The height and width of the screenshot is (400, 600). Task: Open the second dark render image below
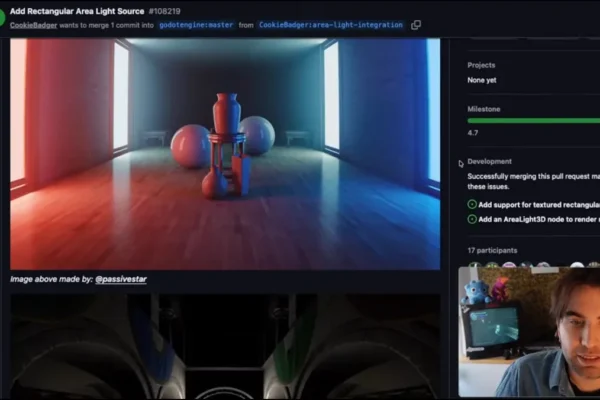click(x=225, y=347)
